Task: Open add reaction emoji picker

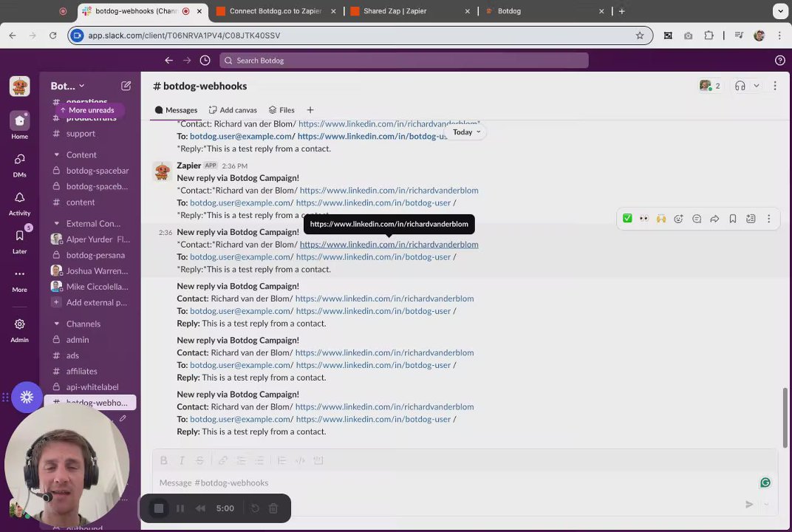Action: 678,218
